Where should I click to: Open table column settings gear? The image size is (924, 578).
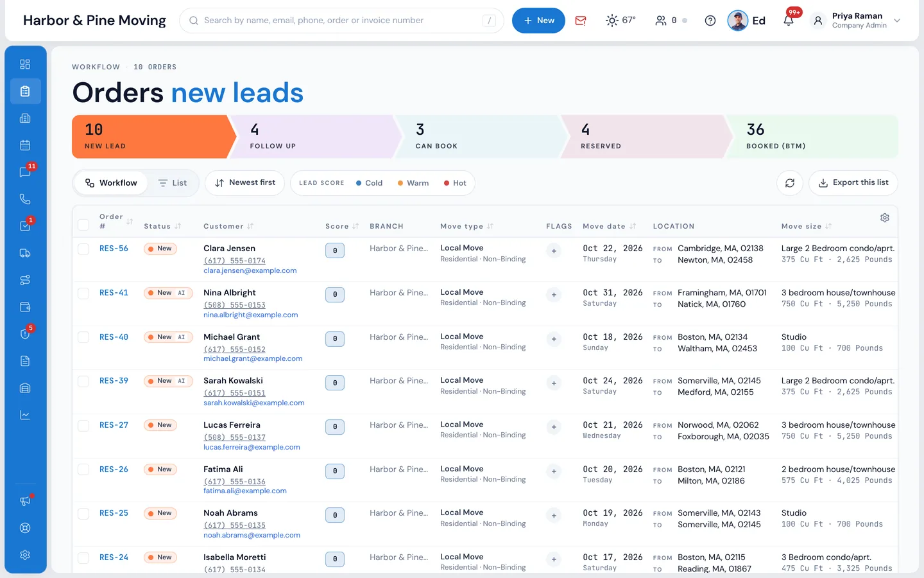click(x=885, y=218)
